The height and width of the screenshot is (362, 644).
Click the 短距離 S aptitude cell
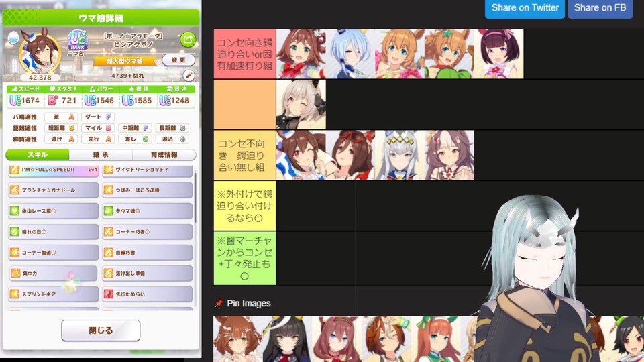point(61,128)
